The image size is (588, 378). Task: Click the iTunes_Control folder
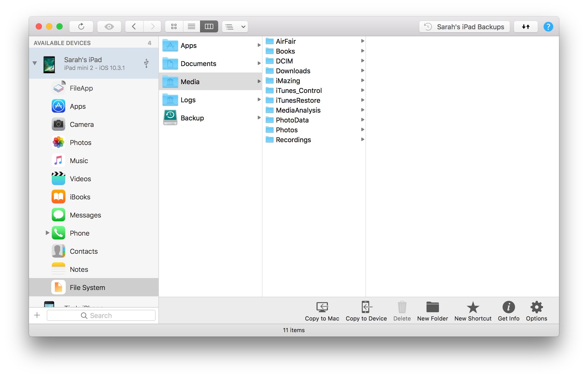(x=299, y=90)
